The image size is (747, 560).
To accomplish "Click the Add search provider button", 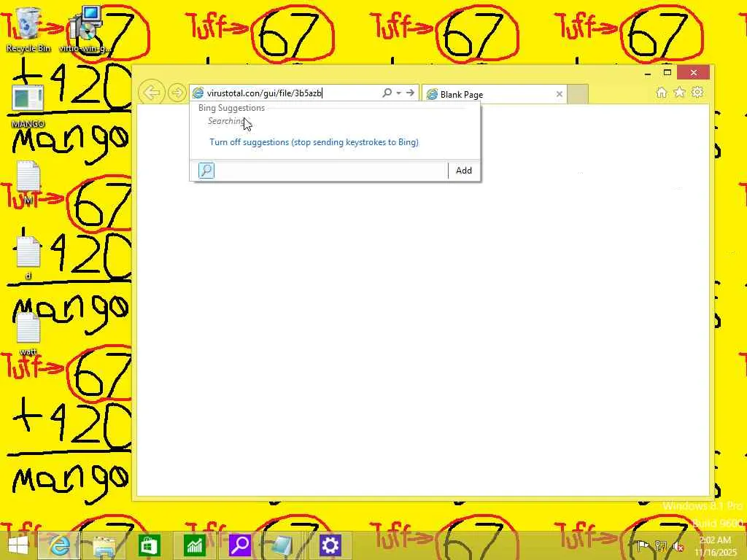I will point(463,171).
